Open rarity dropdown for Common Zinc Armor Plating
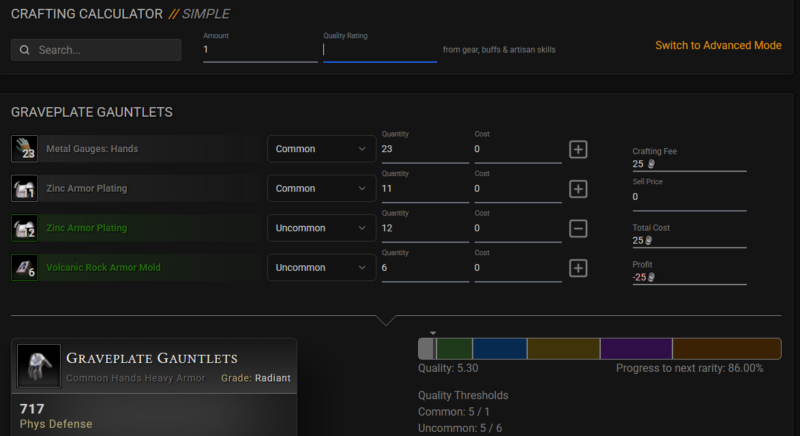800x436 pixels. pyautogui.click(x=321, y=189)
